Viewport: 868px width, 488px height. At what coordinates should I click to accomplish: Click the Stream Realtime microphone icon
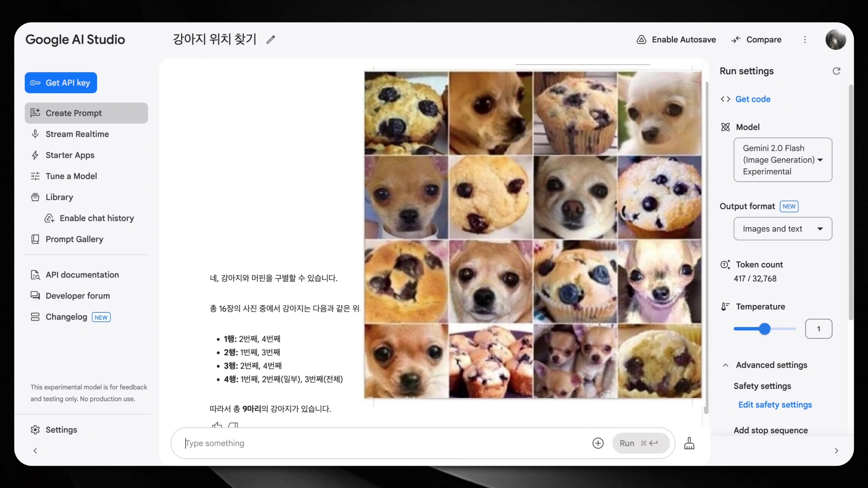click(x=35, y=134)
